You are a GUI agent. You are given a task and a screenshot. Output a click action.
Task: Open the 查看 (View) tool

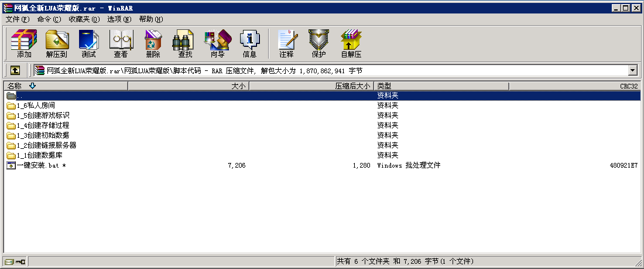[x=121, y=43]
